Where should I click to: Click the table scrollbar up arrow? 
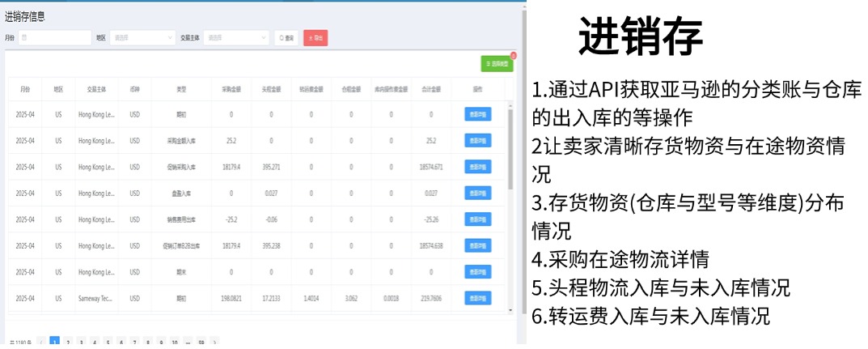(510, 104)
